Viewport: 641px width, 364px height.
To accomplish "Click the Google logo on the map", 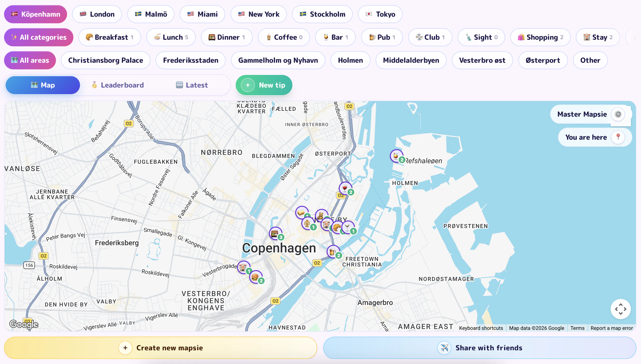I will click(x=24, y=324).
